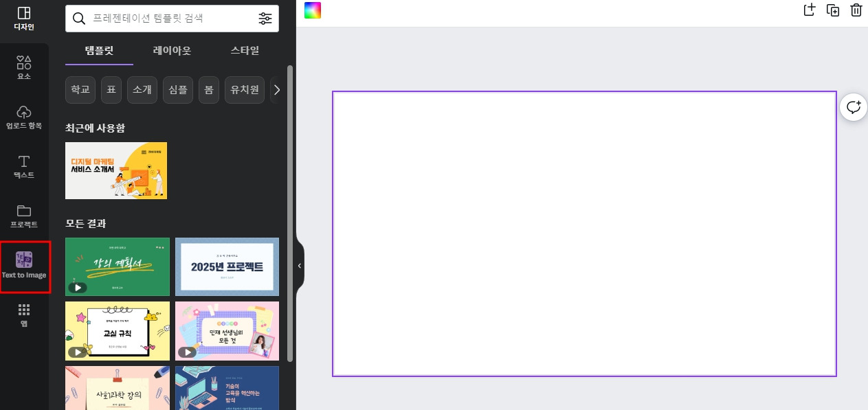
Task: Switch to the 레이아웃 tab
Action: click(171, 50)
